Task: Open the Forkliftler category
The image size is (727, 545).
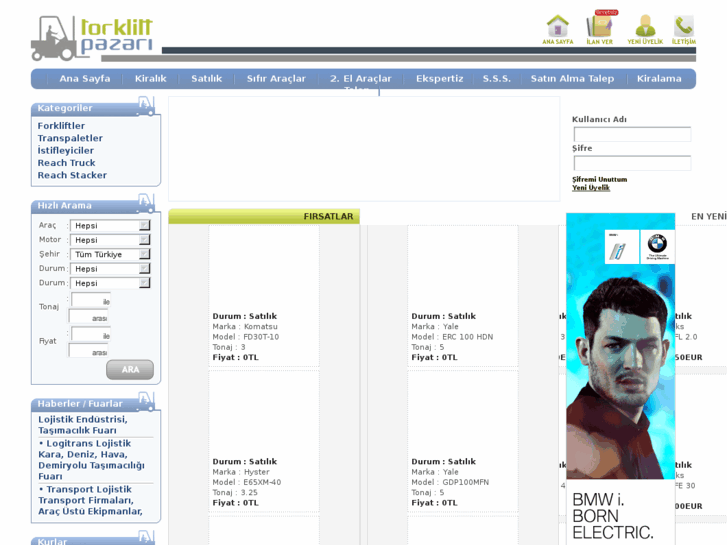Action: pyautogui.click(x=61, y=126)
